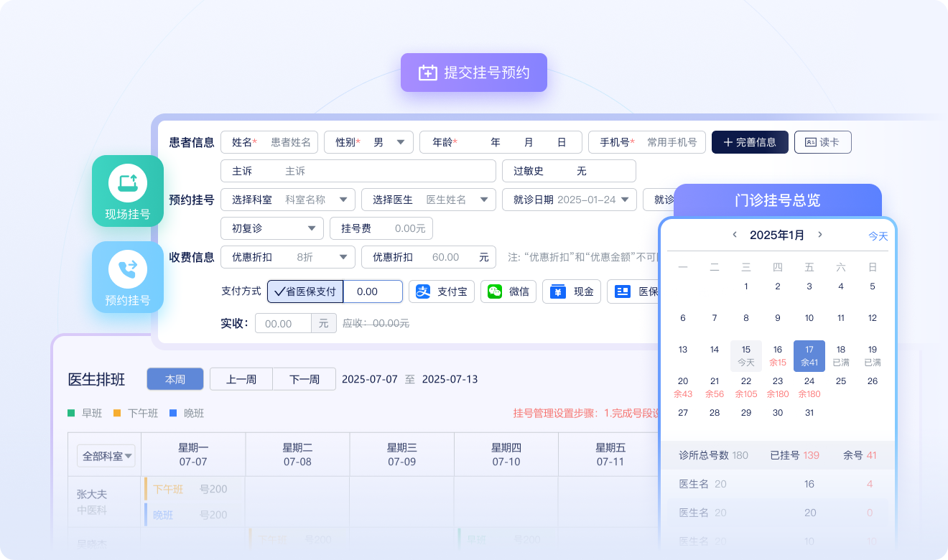This screenshot has height=560, width=948.
Task: Select the WeChat 微信 payment icon
Action: tap(495, 291)
